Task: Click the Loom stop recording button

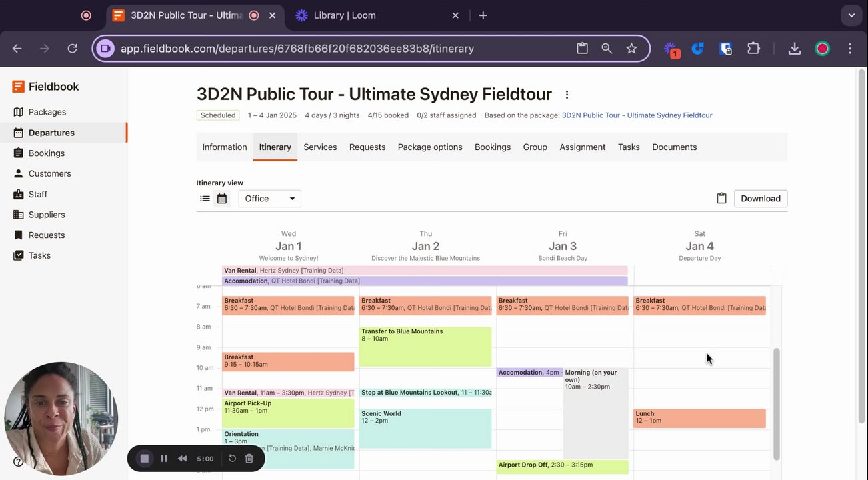Action: [144, 459]
